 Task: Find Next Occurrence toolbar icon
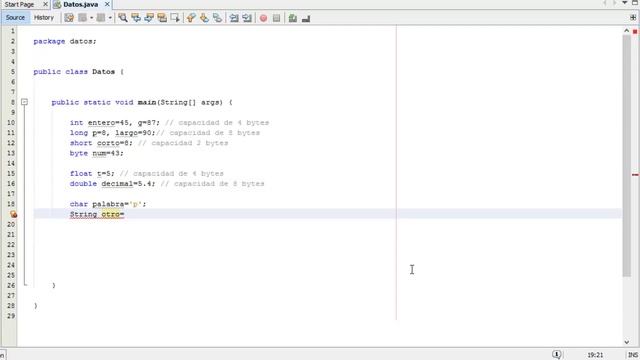click(149, 18)
